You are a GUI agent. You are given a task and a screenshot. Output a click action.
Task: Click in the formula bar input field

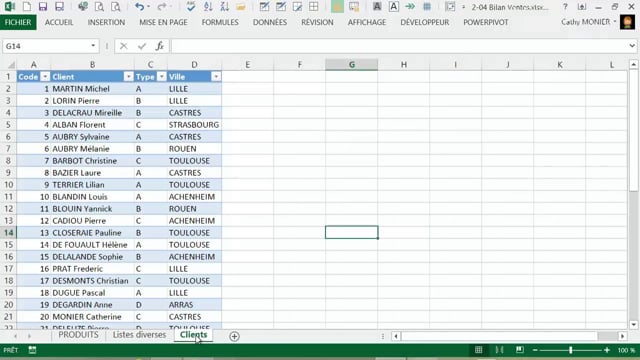[399, 46]
